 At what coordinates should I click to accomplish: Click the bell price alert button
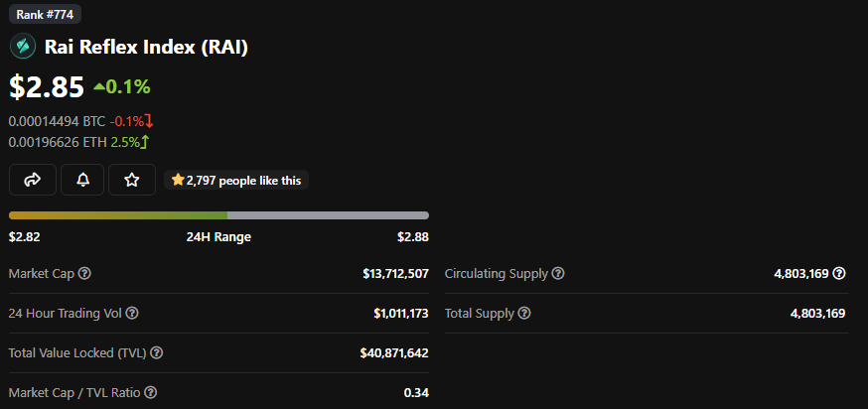(82, 180)
